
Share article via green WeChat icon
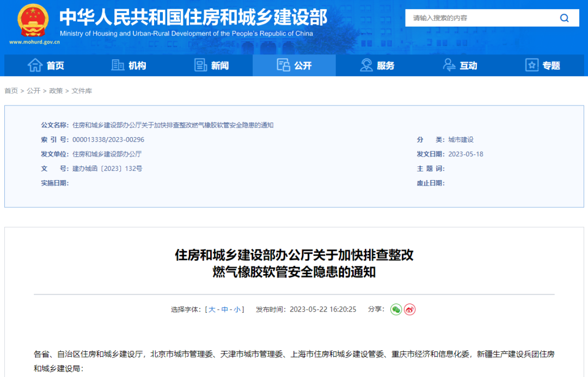396,309
